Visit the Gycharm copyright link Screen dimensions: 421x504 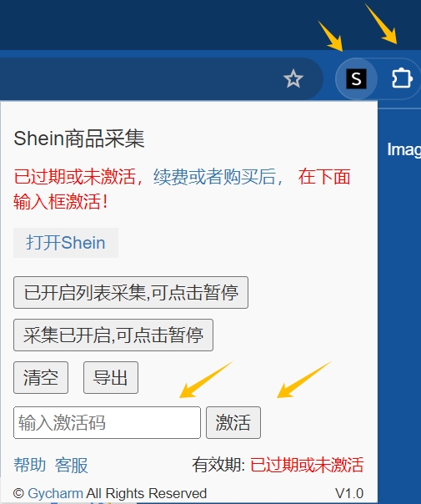click(55, 493)
